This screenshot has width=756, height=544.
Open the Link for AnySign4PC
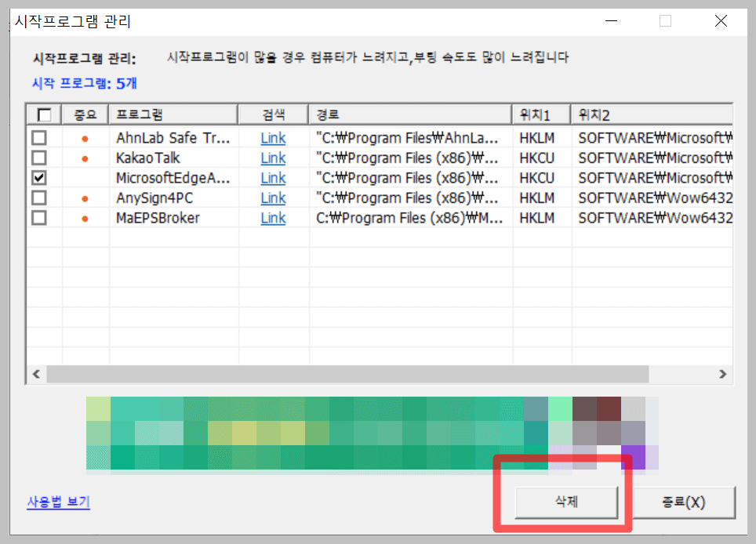pyautogui.click(x=272, y=198)
